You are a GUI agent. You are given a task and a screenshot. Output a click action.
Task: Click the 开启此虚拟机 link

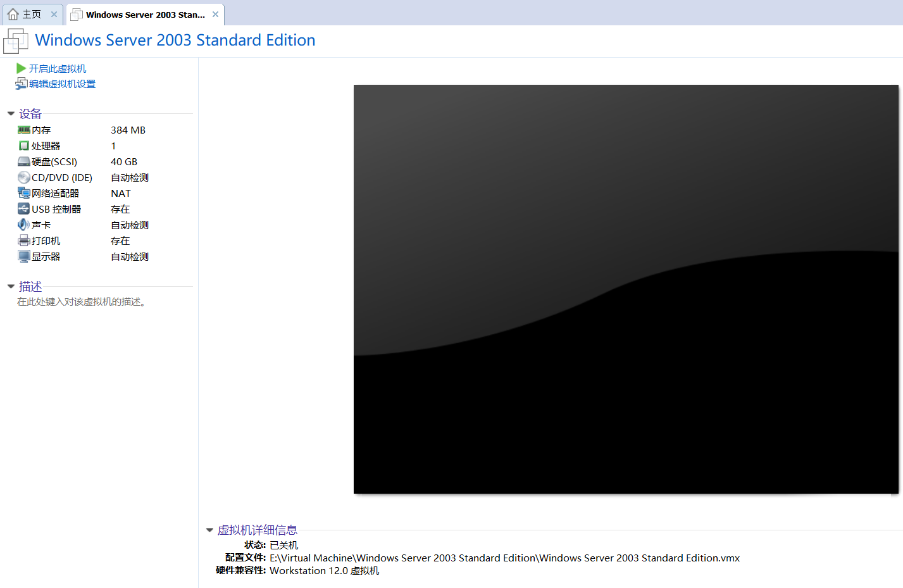click(x=58, y=68)
